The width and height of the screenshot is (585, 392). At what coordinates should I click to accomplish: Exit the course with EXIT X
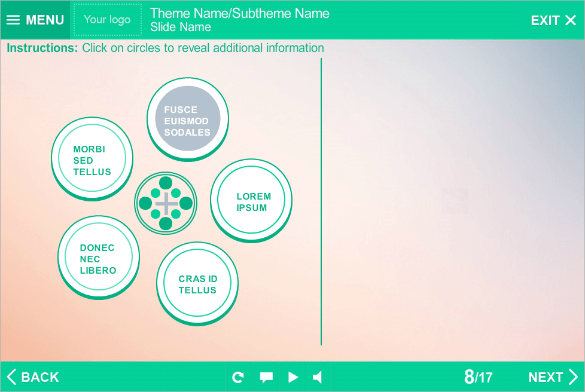coord(553,20)
